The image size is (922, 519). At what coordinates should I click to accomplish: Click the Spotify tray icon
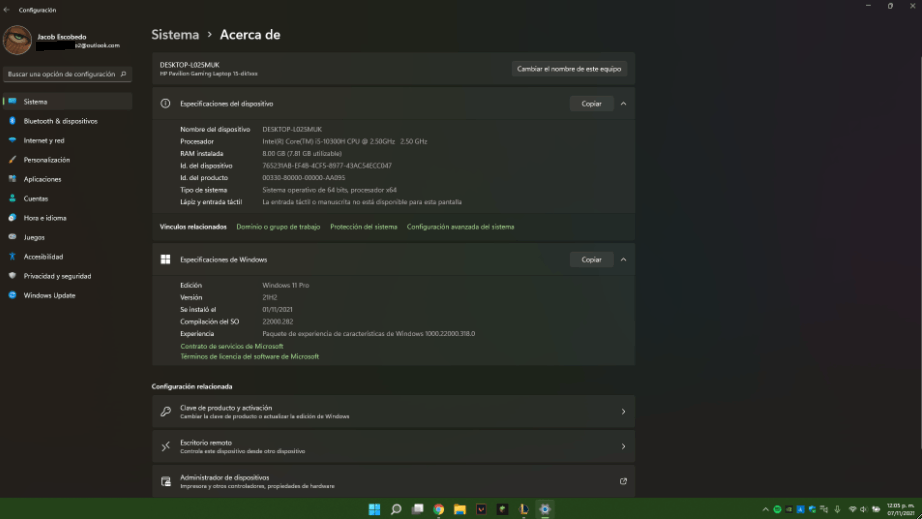tap(777, 510)
